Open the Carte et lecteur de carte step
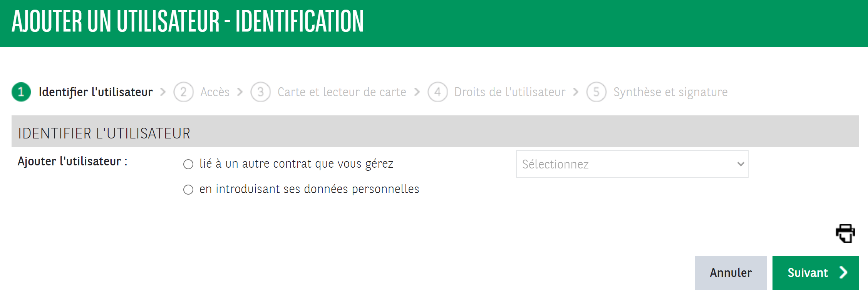868x300 pixels. pyautogui.click(x=342, y=92)
